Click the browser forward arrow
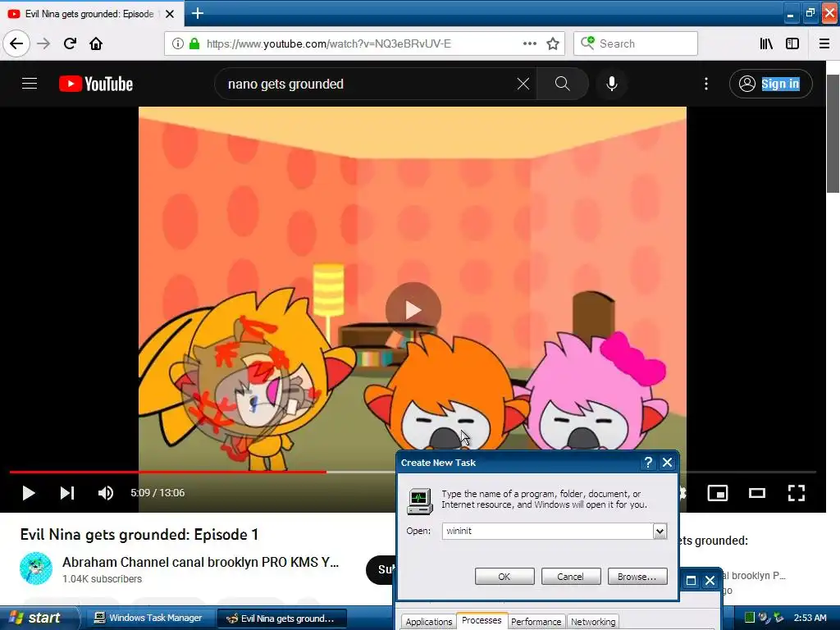840x630 pixels. pyautogui.click(x=43, y=43)
